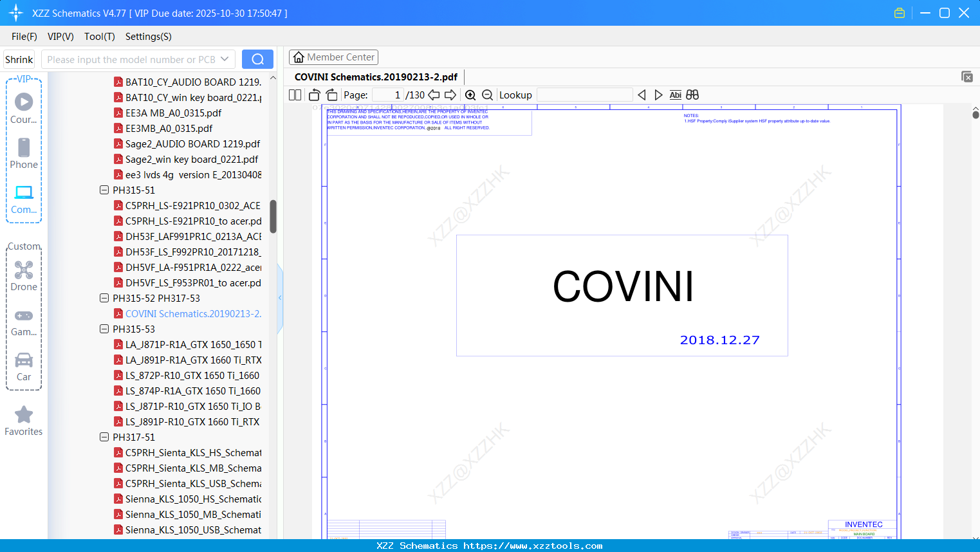Image resolution: width=980 pixels, height=552 pixels.
Task: Click the file tree scroll-up arrow
Action: 273,78
